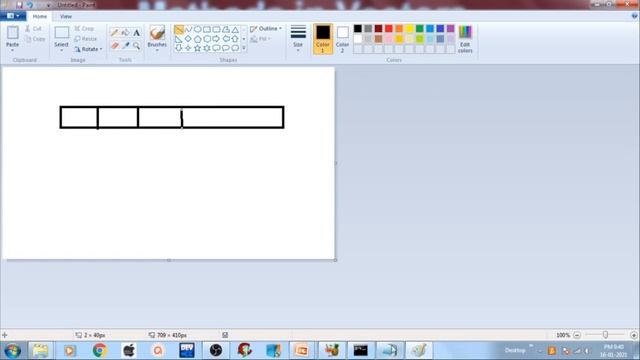Pick the orange color swatch

pos(399,29)
